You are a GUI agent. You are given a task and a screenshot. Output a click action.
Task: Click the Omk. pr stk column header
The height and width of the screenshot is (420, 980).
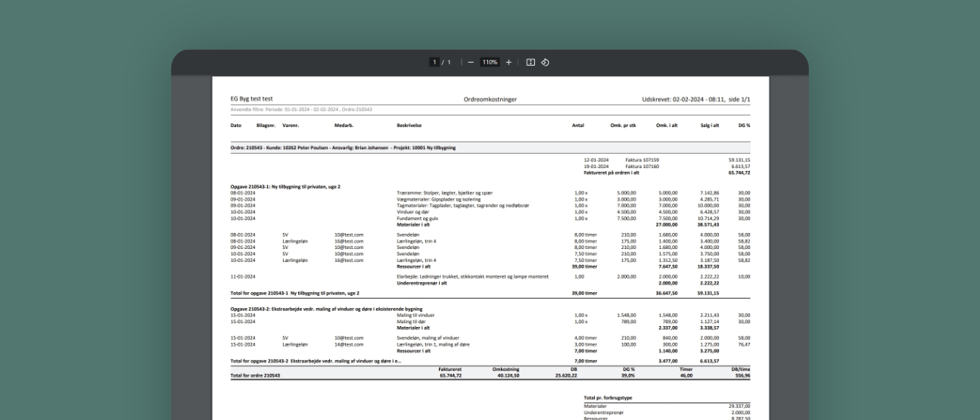coord(623,125)
